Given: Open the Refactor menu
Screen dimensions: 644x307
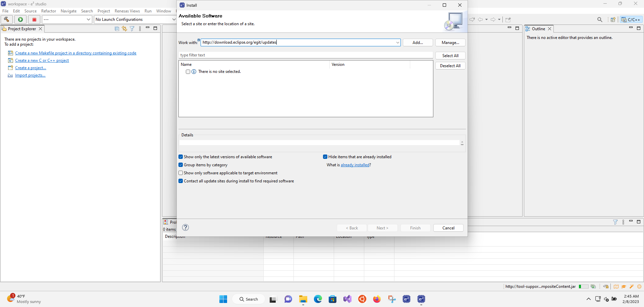Looking at the screenshot, I should click(x=49, y=11).
